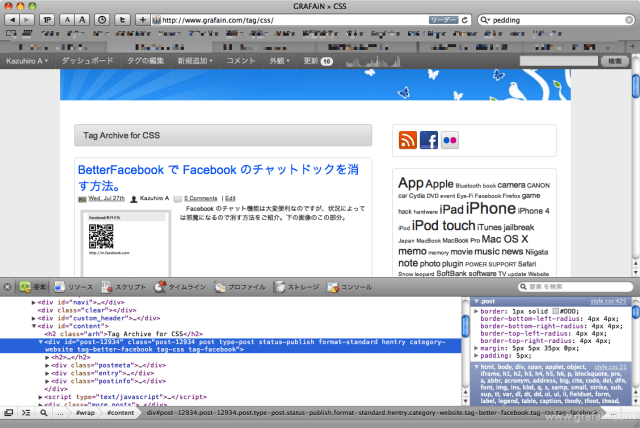Open ダッシュボード in the admin bar

tap(87, 61)
